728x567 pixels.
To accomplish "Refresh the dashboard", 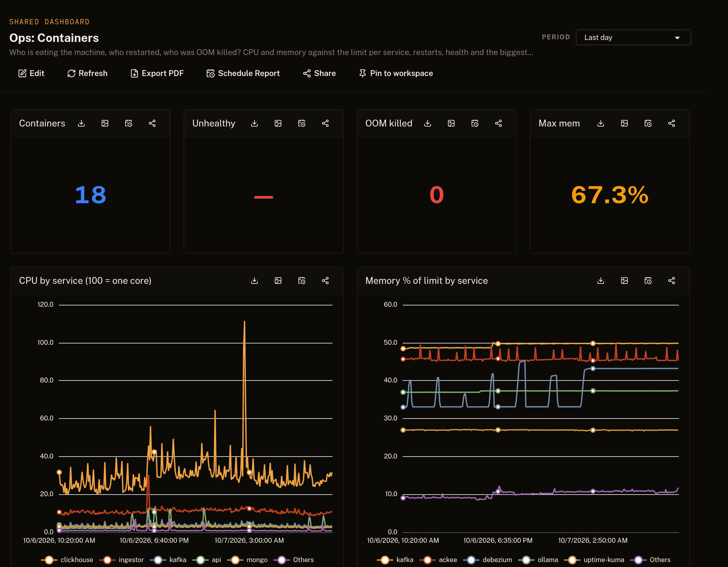I will click(x=87, y=73).
